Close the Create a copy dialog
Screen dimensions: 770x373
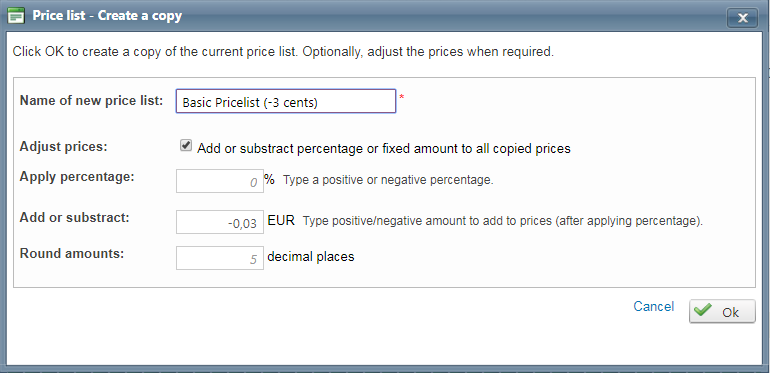(x=742, y=18)
